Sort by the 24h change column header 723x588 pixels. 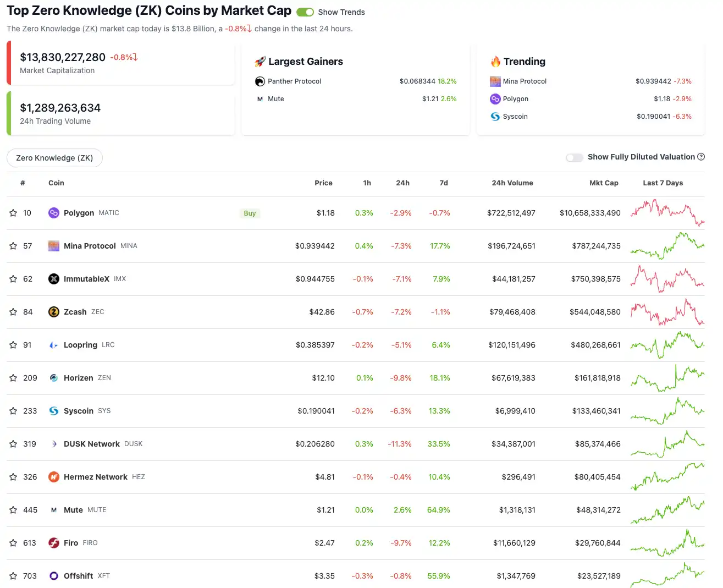pos(402,183)
